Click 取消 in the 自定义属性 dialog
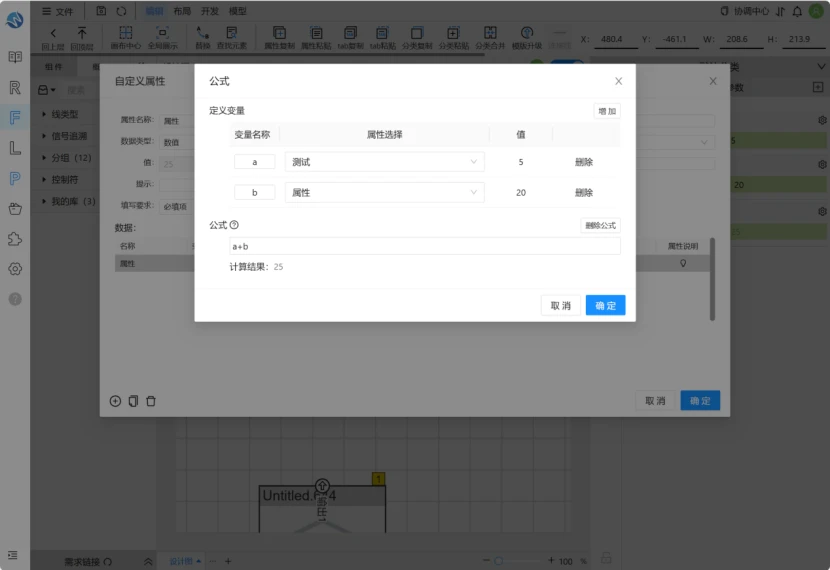The image size is (830, 570). tap(655, 401)
